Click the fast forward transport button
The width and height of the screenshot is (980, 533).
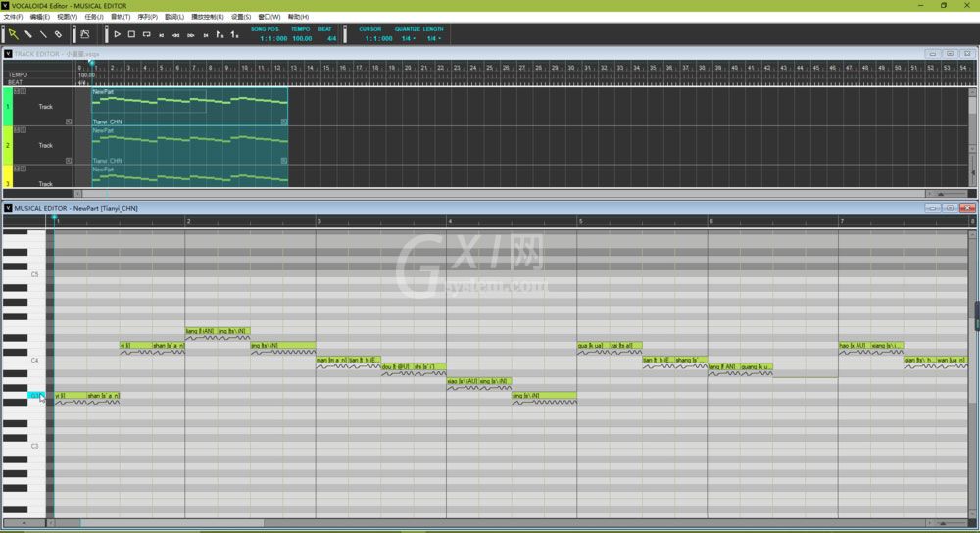191,35
